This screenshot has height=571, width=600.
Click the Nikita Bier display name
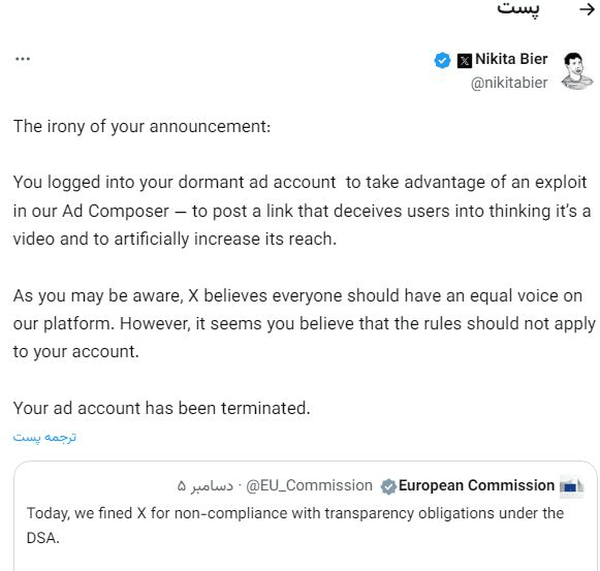pos(511,59)
